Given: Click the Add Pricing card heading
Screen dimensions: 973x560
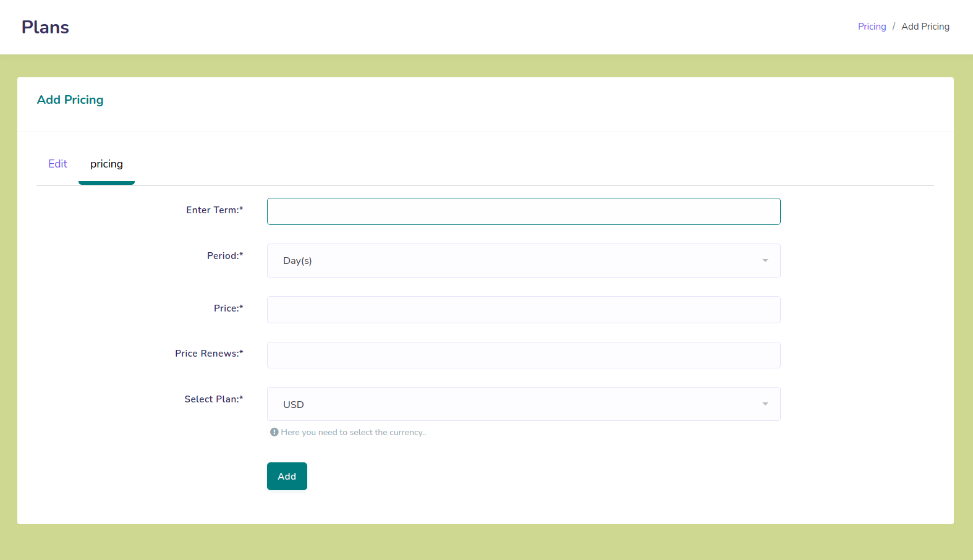Looking at the screenshot, I should click(x=70, y=100).
